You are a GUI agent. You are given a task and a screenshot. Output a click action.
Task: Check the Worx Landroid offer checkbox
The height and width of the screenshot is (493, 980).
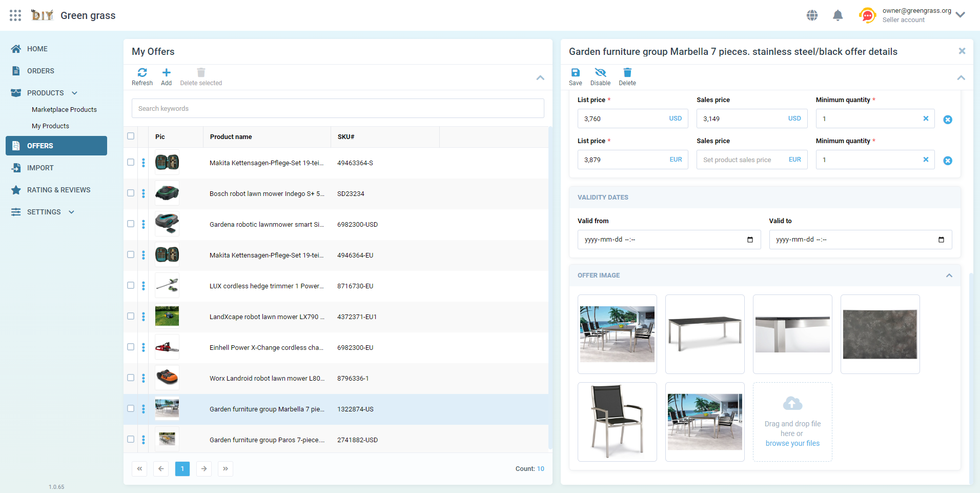131,378
